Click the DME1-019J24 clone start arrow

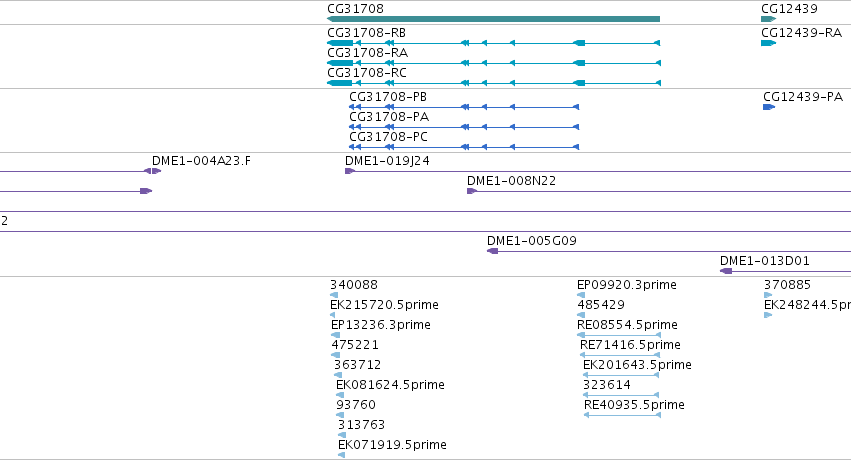[350, 171]
